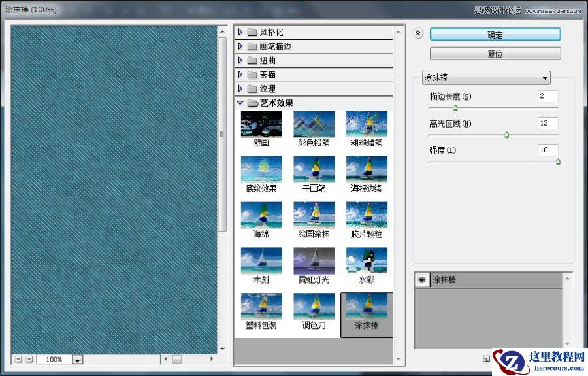Image resolution: width=588 pixels, height=376 pixels.
Task: Click filter list scrollbar down arrow
Action: [x=399, y=359]
